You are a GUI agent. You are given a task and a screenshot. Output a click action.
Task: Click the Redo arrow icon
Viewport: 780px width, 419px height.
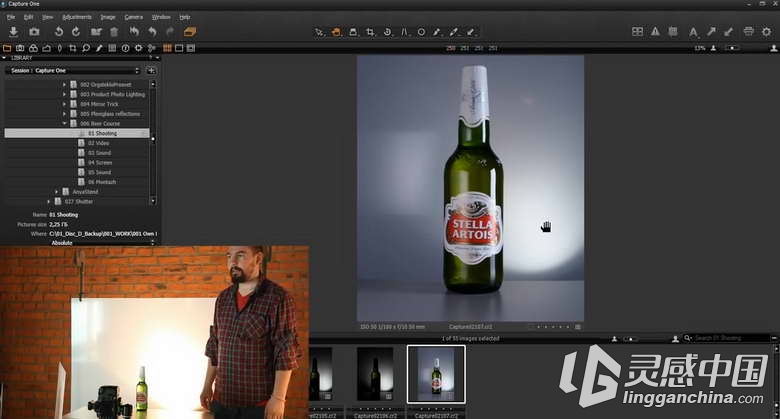pos(170,32)
